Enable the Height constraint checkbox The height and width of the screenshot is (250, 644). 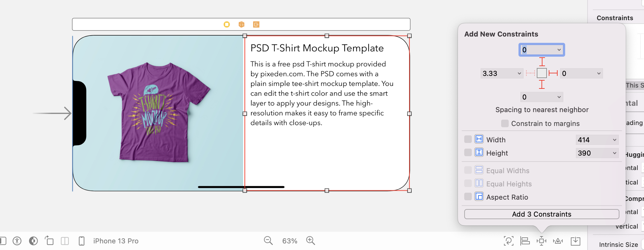(468, 153)
